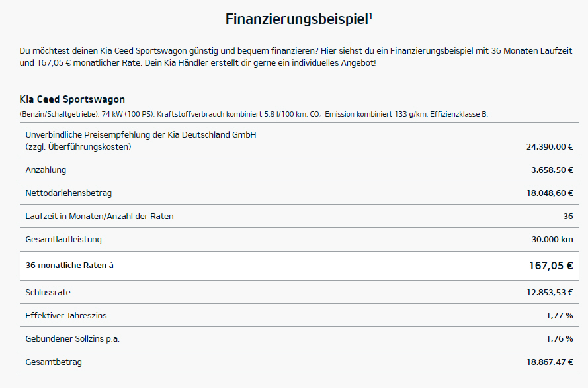
Task: Select the highlighted 36 monatliche Raten row
Action: (299, 266)
